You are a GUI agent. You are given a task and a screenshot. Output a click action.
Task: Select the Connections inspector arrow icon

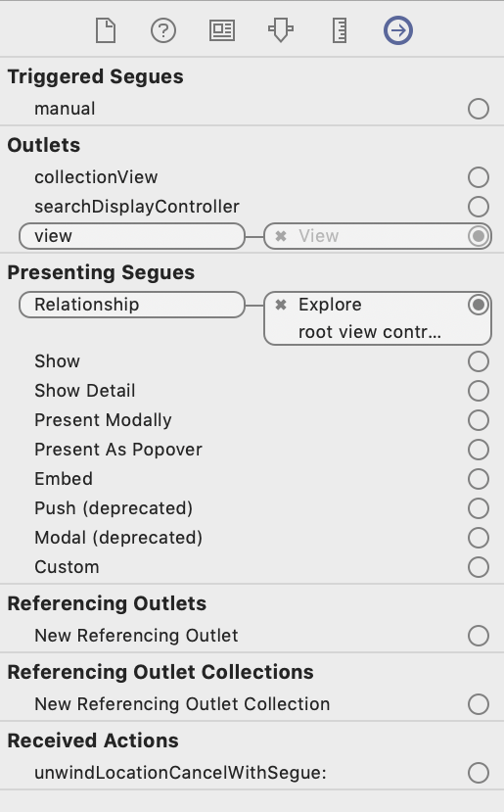398,30
